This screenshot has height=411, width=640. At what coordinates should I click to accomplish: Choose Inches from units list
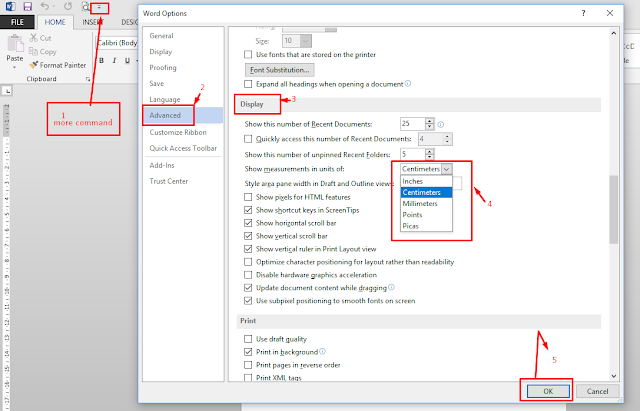[426, 181]
